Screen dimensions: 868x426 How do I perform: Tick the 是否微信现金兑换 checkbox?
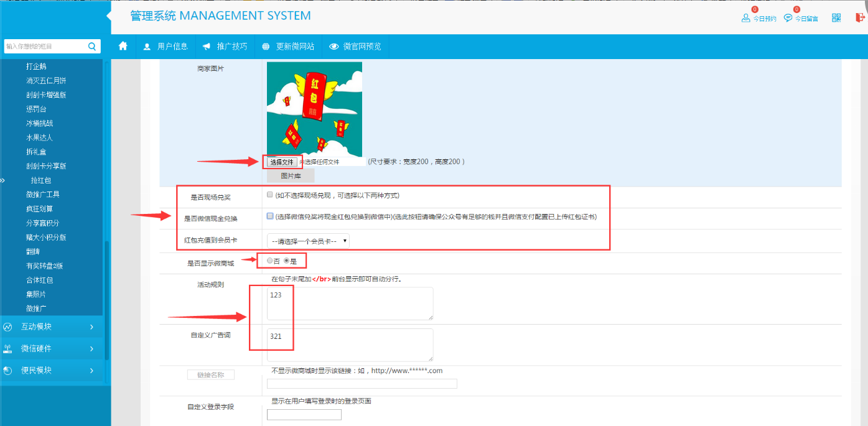tap(270, 216)
